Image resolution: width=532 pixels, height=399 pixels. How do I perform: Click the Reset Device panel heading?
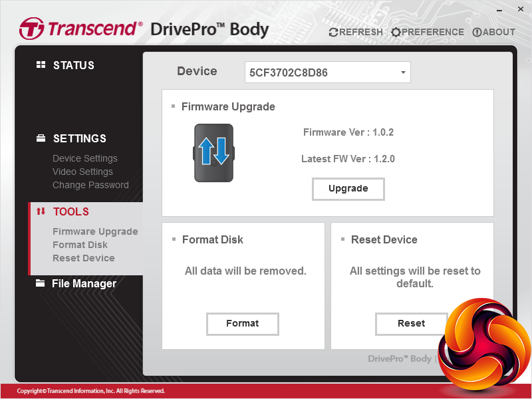coord(384,239)
